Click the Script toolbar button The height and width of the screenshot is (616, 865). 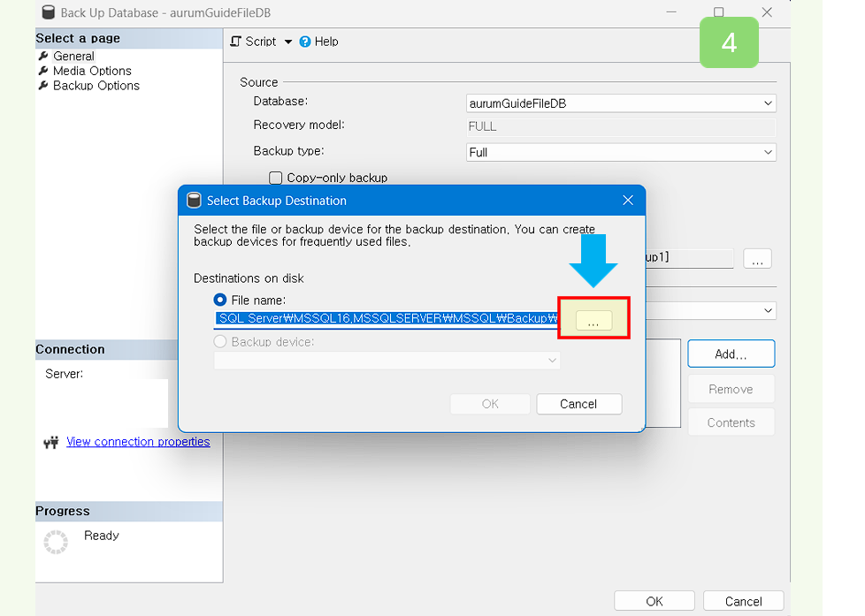point(253,42)
